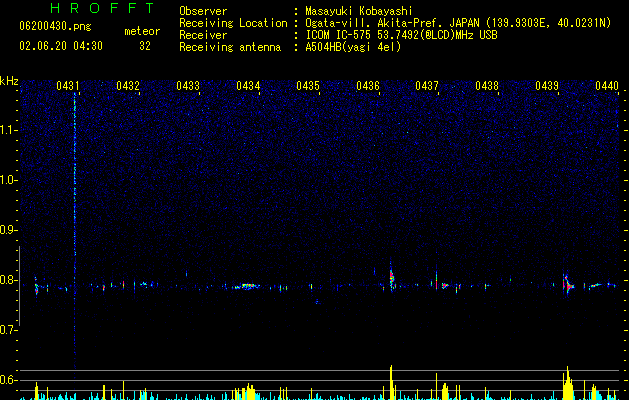Image resolution: width=629 pixels, height=400 pixels.
Task: Click the Receiving antenna label
Action: (x=230, y=47)
